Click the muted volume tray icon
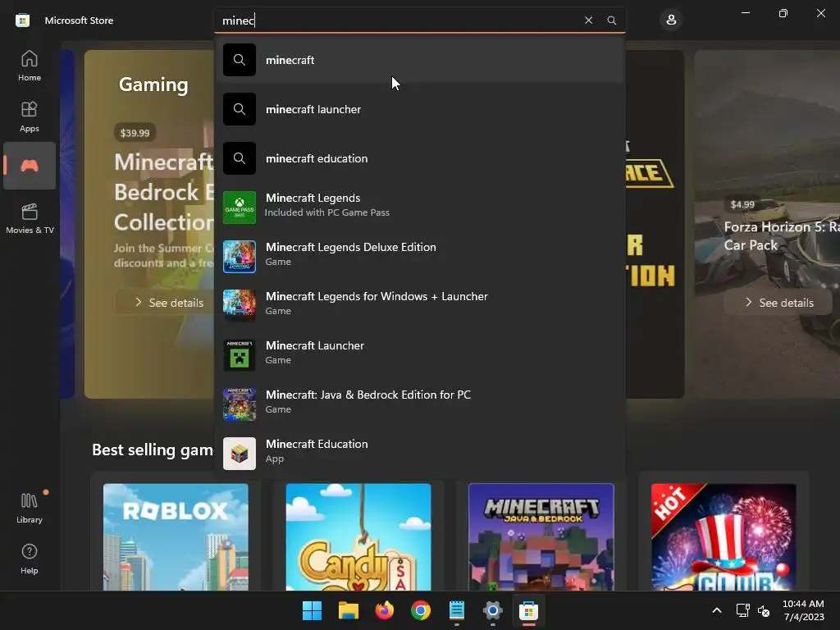This screenshot has height=630, width=840. 764,610
